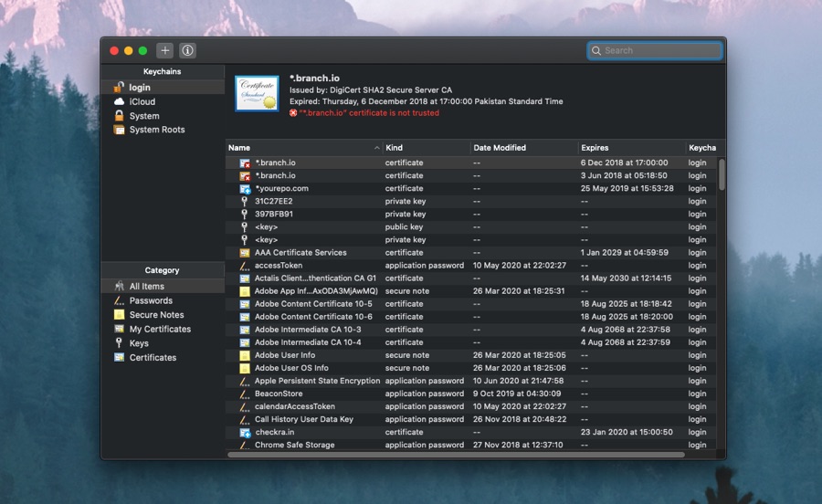Select the iCloud keychain

click(x=163, y=101)
